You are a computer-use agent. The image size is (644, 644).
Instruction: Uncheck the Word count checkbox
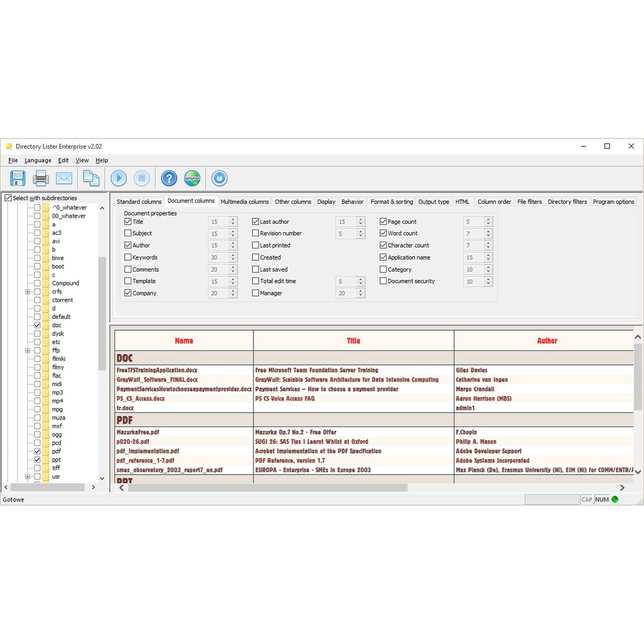pyautogui.click(x=384, y=233)
